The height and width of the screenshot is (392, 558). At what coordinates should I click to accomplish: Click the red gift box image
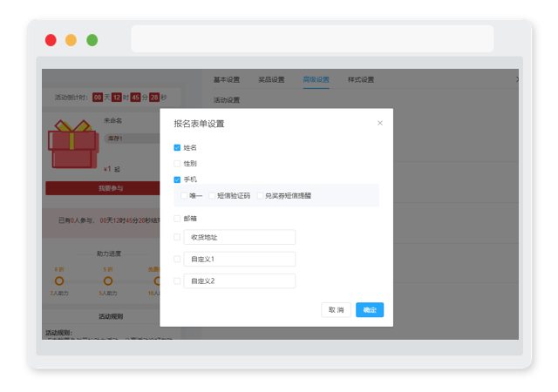pos(73,144)
